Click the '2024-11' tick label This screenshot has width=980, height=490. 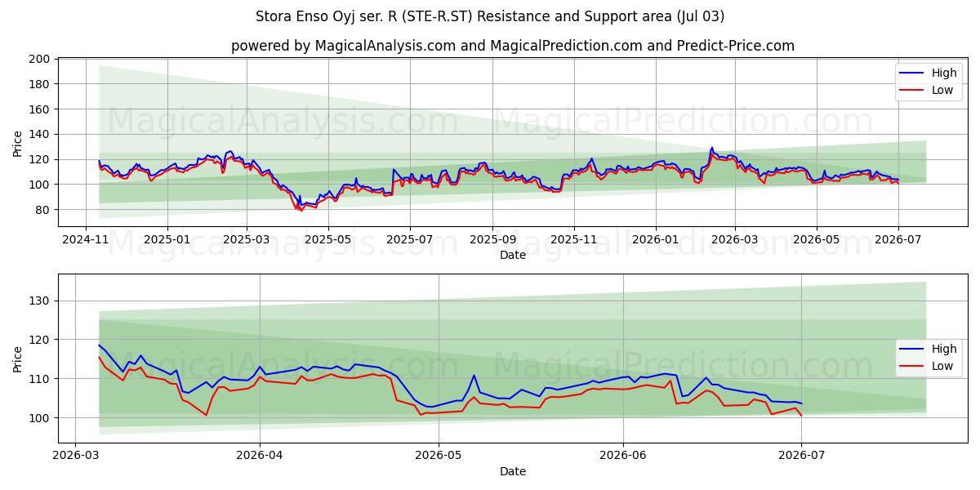[x=87, y=241]
